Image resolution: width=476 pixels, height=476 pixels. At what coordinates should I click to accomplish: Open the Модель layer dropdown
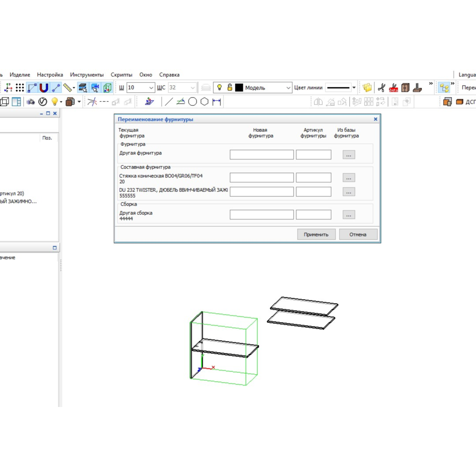[x=288, y=88]
